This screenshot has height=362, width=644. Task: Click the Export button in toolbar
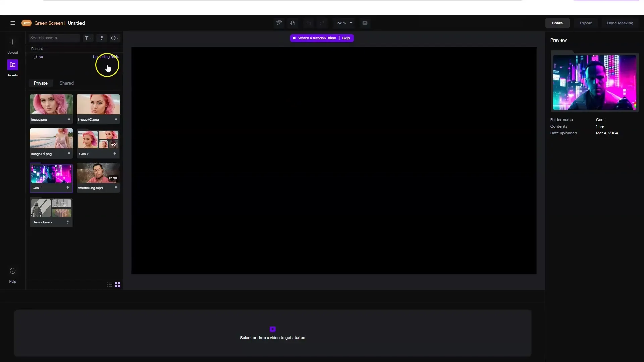click(x=585, y=23)
